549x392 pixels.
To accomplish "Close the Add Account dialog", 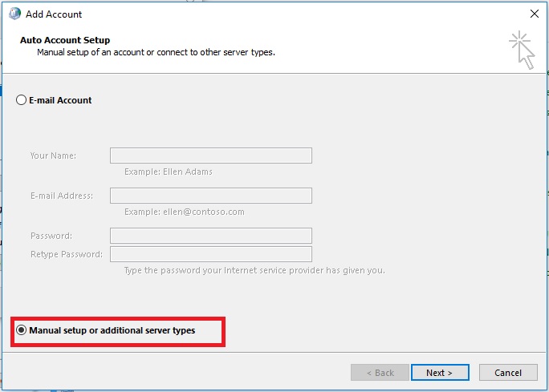I will 535,14.
